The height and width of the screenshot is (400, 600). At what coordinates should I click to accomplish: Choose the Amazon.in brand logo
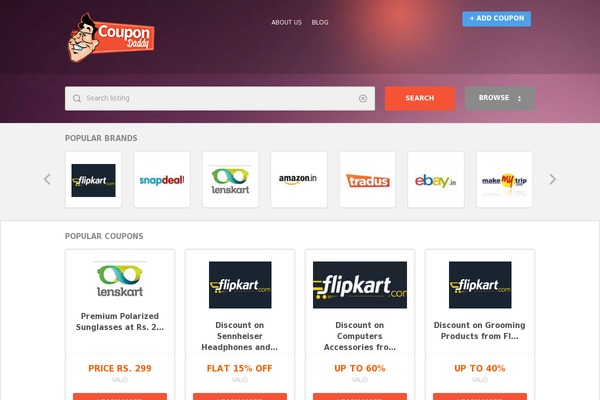[299, 180]
